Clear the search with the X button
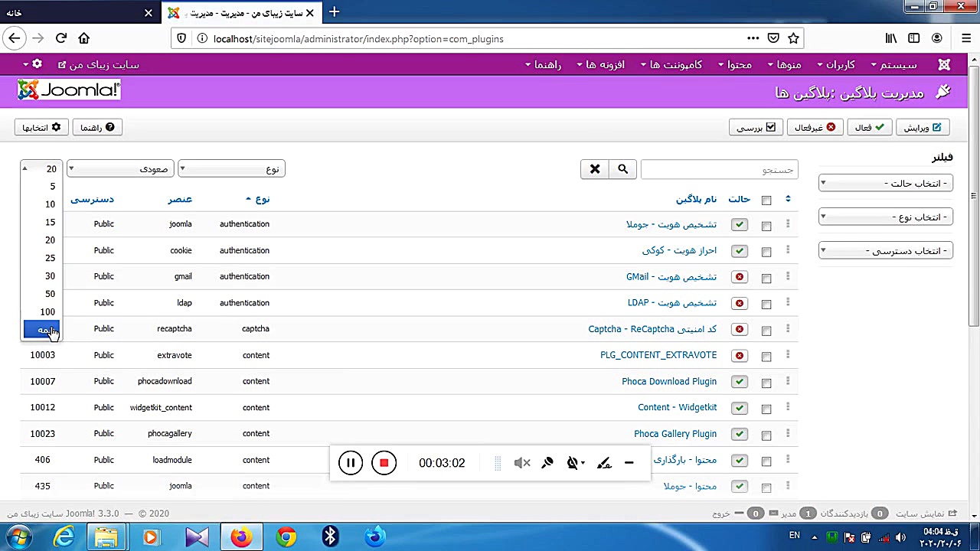Screen dimensions: 980x551 click(x=595, y=169)
